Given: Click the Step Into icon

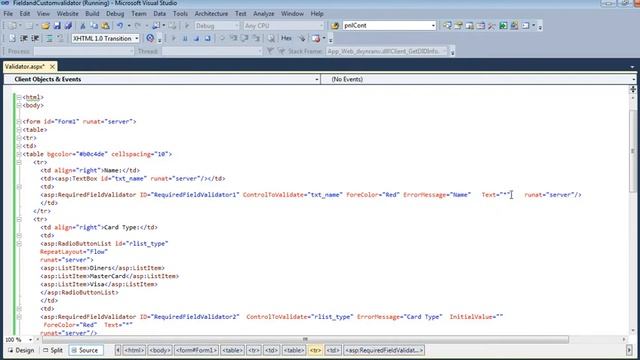Looking at the screenshot, I should 233,38.
